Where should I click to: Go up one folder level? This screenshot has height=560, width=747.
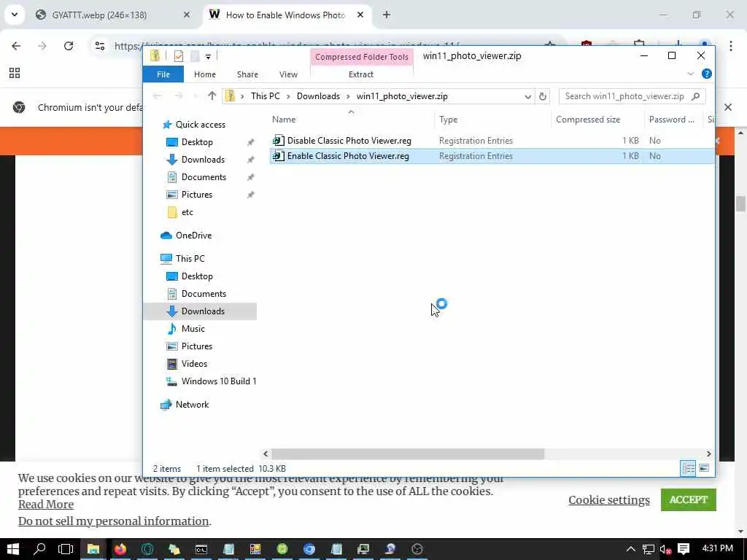coord(212,96)
